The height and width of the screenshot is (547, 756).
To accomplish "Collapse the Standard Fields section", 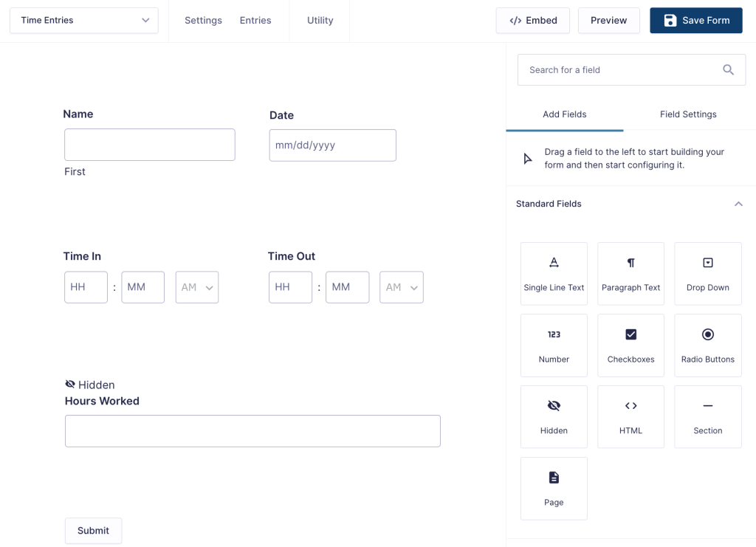I will [738, 204].
